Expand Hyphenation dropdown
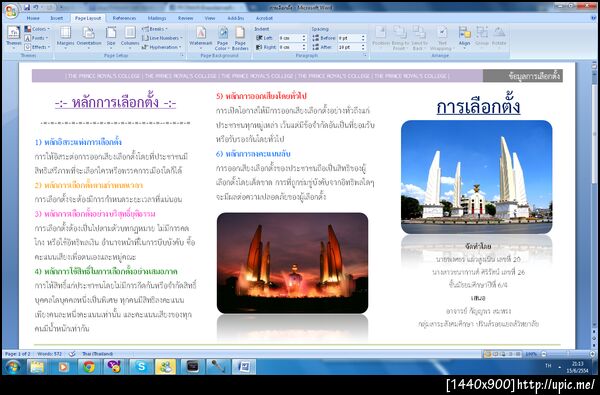Viewport: 600px width, 395px height. point(161,47)
